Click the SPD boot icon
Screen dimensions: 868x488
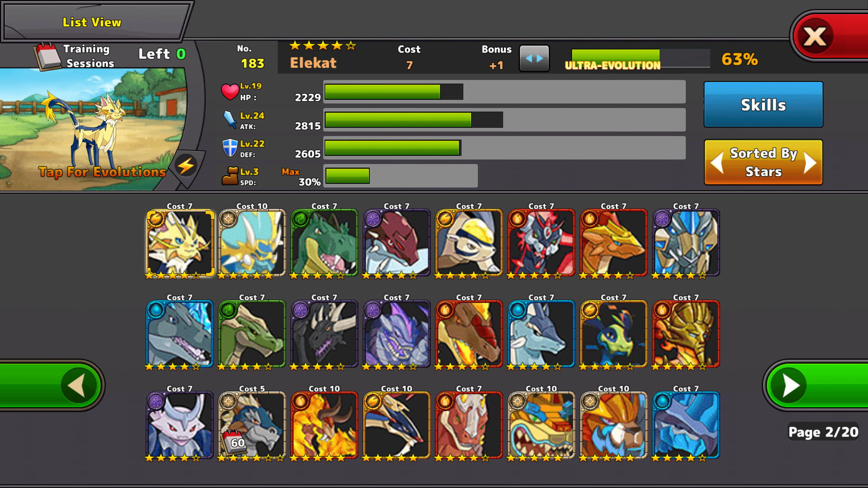point(230,176)
